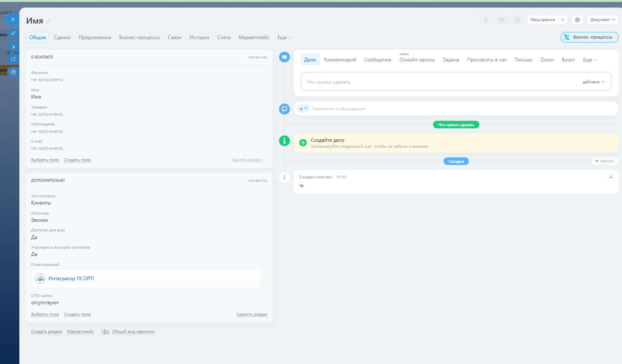Click the side panel chain link icon
Screen dimensions: 622x364
(13, 33)
